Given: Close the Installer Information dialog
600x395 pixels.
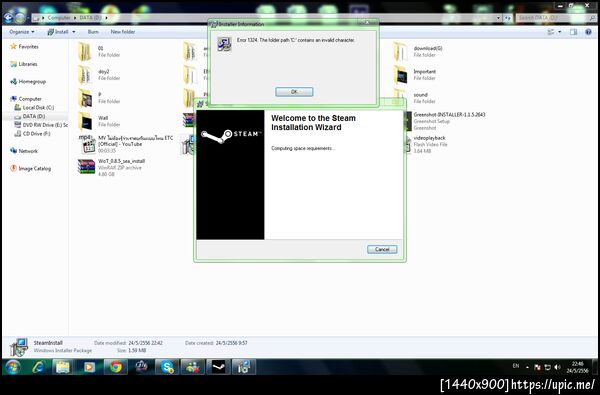Looking at the screenshot, I should pyautogui.click(x=367, y=23).
